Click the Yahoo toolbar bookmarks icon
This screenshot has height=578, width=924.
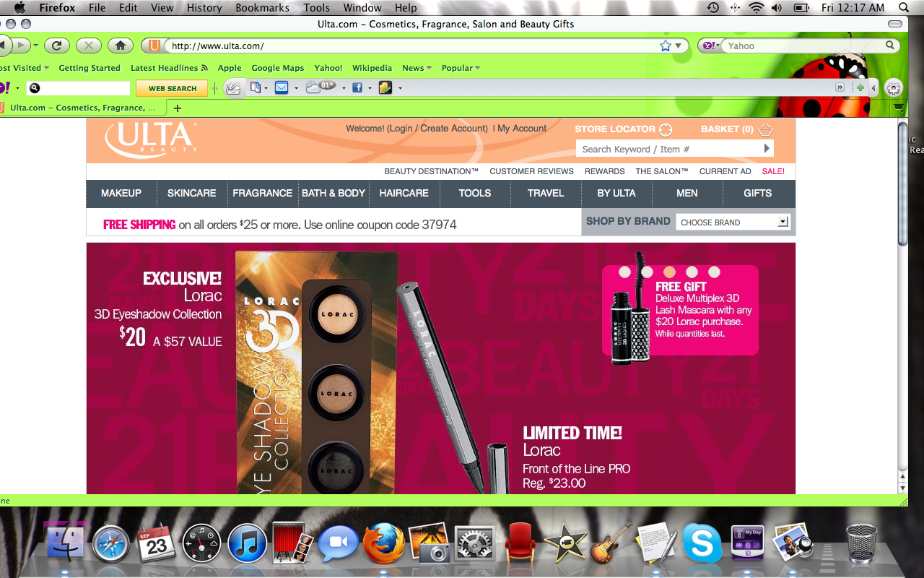[256, 87]
